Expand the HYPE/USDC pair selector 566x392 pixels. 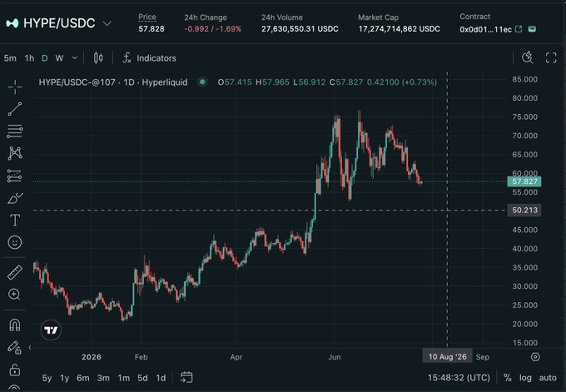107,23
